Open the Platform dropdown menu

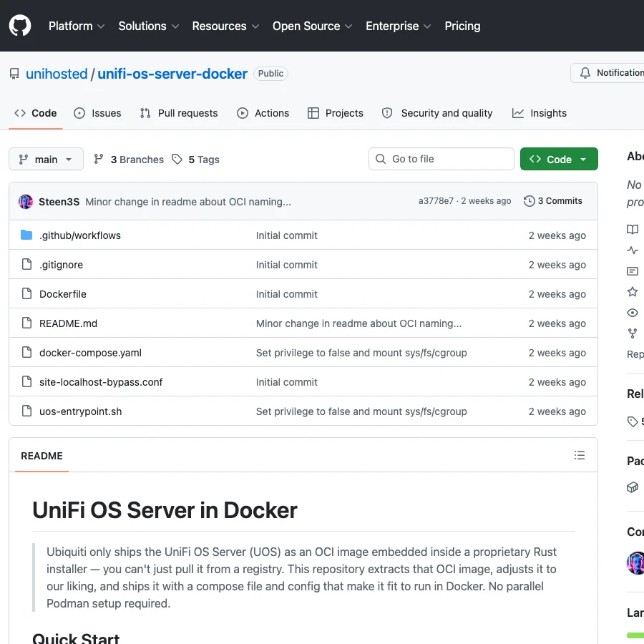tap(77, 26)
